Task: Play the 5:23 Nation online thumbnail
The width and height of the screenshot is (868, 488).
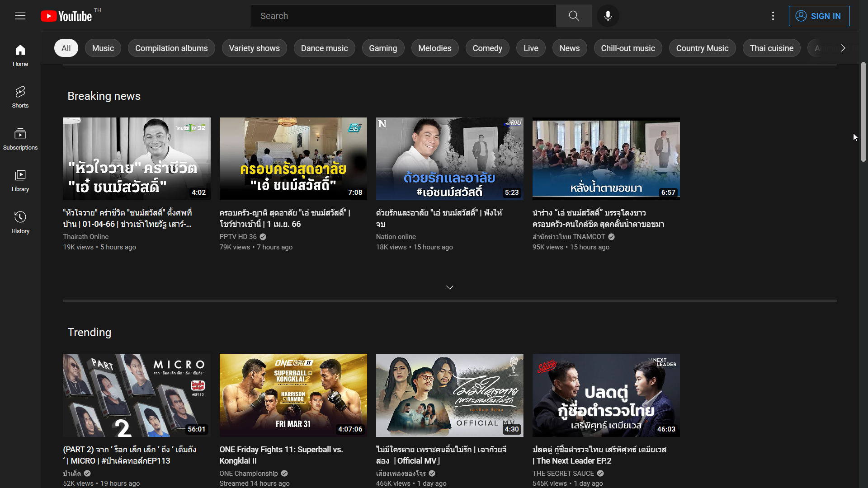Action: pos(450,159)
